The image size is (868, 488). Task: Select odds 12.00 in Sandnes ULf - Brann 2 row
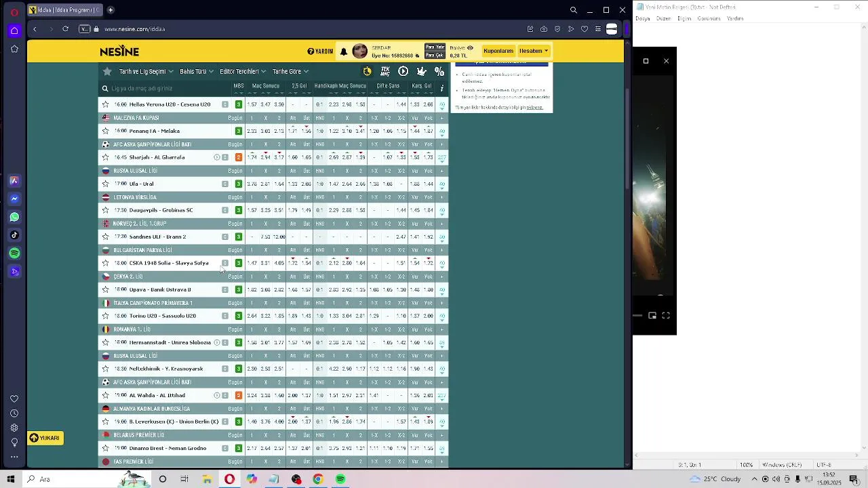click(279, 237)
